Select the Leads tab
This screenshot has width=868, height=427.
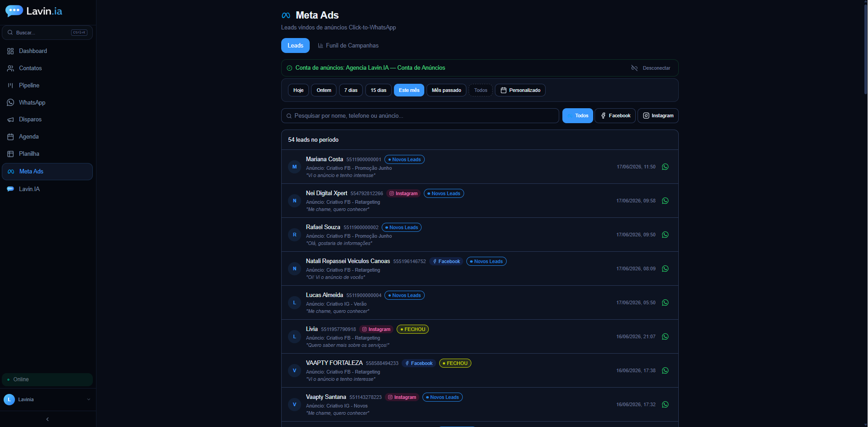[x=295, y=45]
